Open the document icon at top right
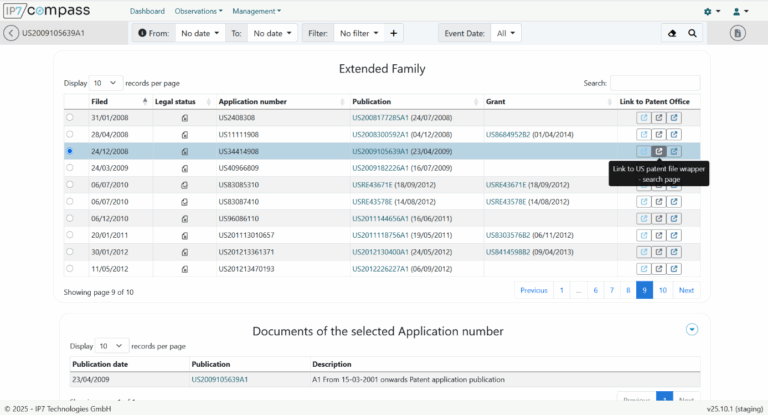This screenshot has height=415, width=768. (738, 33)
